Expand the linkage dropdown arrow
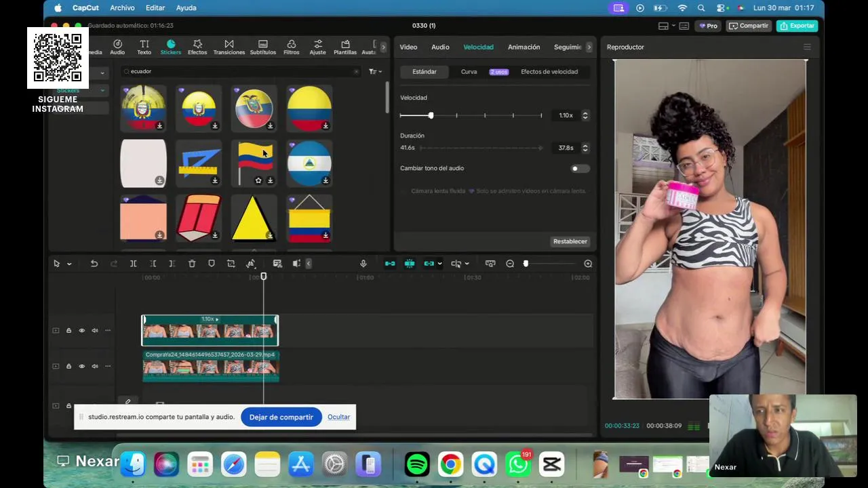Screen dimensions: 868x488 coord(439,264)
